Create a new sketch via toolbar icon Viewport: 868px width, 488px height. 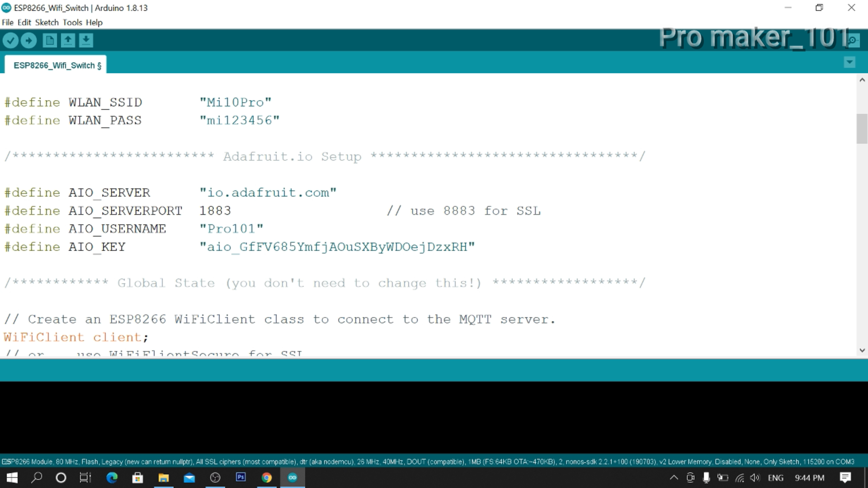pos(50,40)
